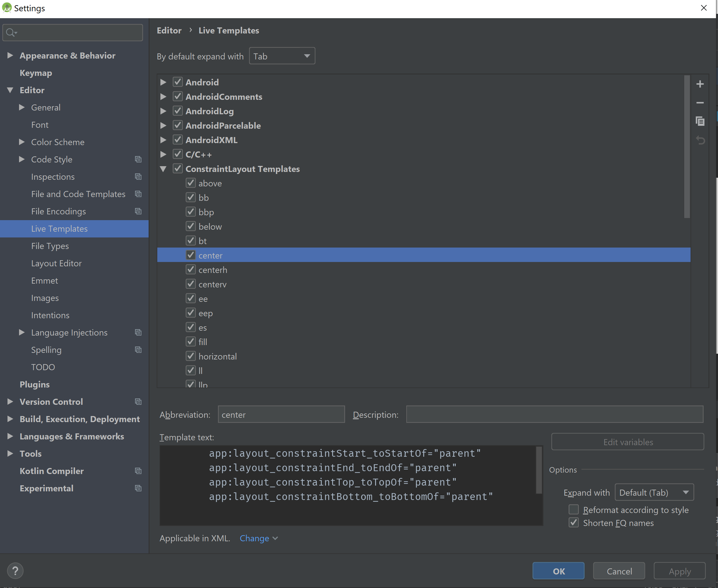
Task: Toggle the ConstraintLayout Templates group checkbox
Action: [x=178, y=168]
